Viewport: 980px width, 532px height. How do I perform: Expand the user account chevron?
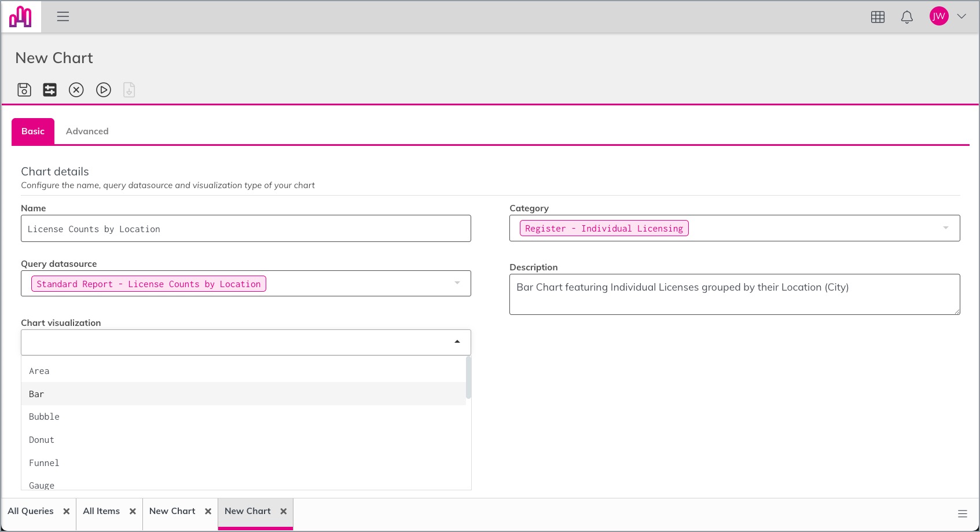point(961,16)
